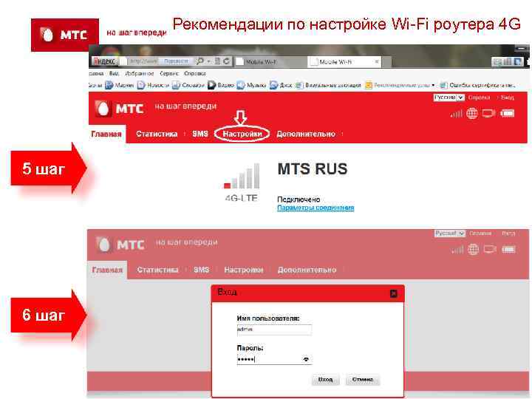This screenshot has width=532, height=399.
Task: Open the Словари bookmark
Action: click(188, 85)
